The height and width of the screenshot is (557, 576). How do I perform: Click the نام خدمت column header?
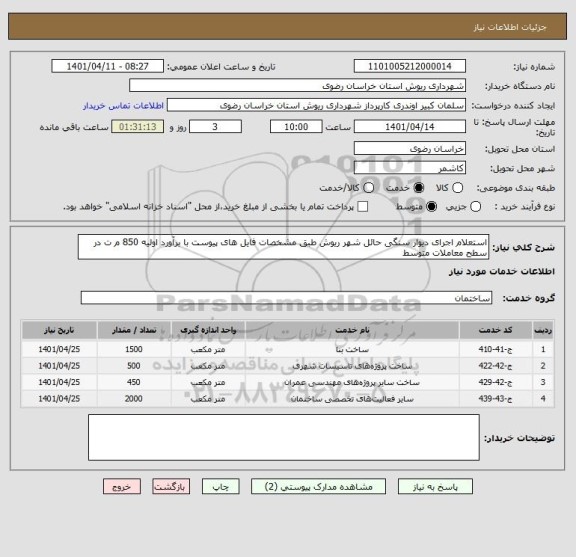coord(352,330)
